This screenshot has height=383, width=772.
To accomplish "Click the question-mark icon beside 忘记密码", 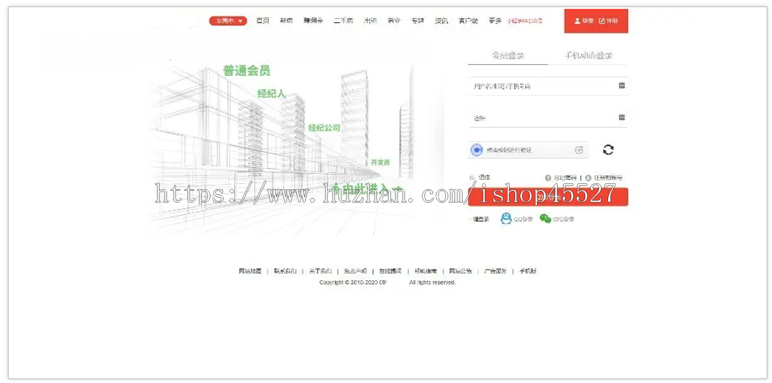I will [547, 178].
